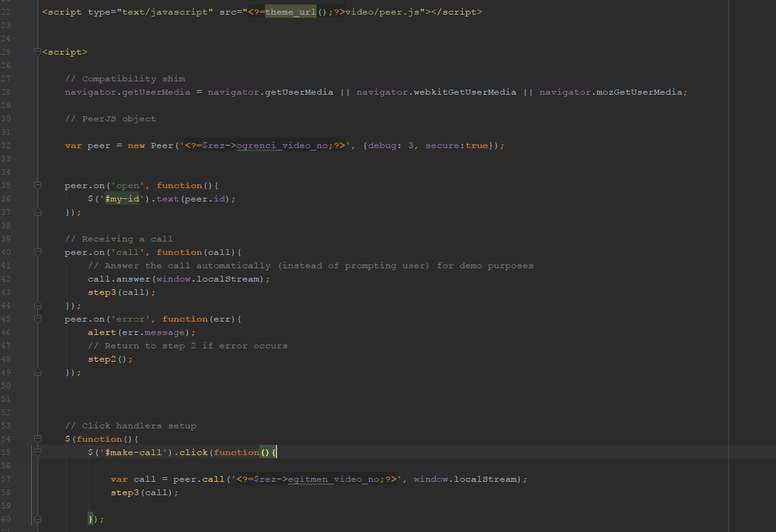Click navigator.mozGetUserMedia in line 28
776x532 pixels.
tap(611, 92)
